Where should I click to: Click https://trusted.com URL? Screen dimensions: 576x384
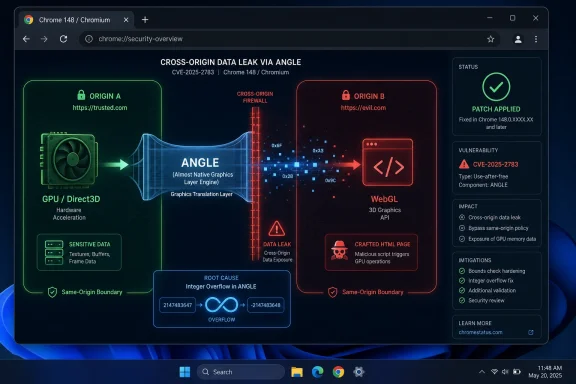pyautogui.click(x=100, y=108)
